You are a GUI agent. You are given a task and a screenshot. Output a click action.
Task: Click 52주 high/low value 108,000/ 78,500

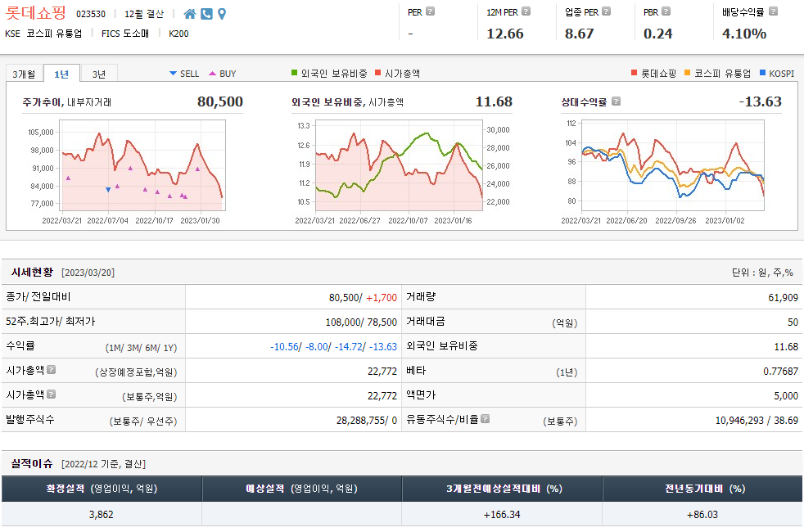[x=361, y=322]
